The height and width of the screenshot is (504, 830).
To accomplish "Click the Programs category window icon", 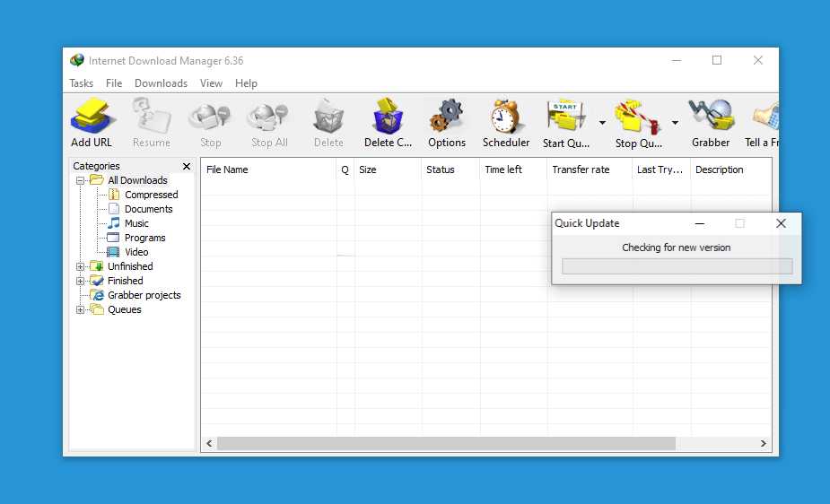I will click(x=113, y=238).
